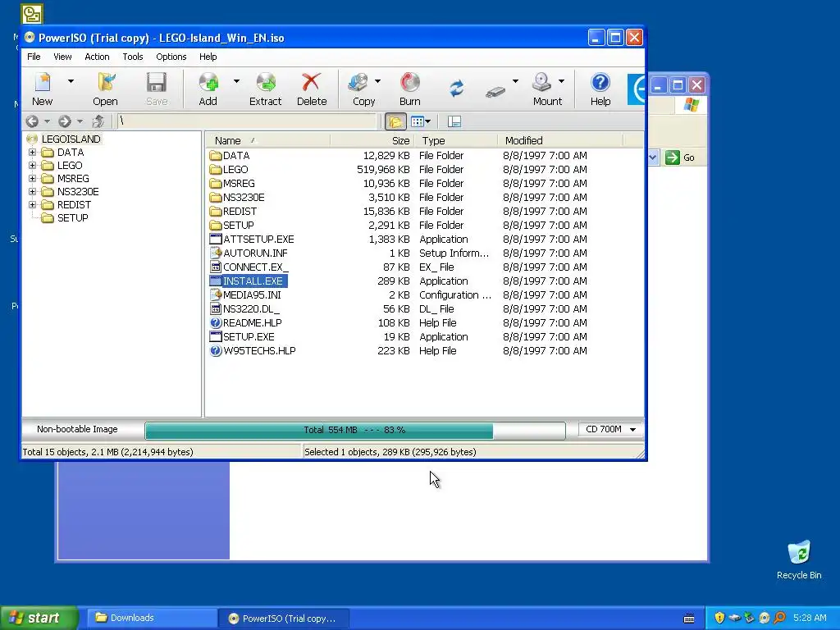840x630 pixels.
Task: Switch to Downloads taskbar button
Action: pyautogui.click(x=151, y=618)
